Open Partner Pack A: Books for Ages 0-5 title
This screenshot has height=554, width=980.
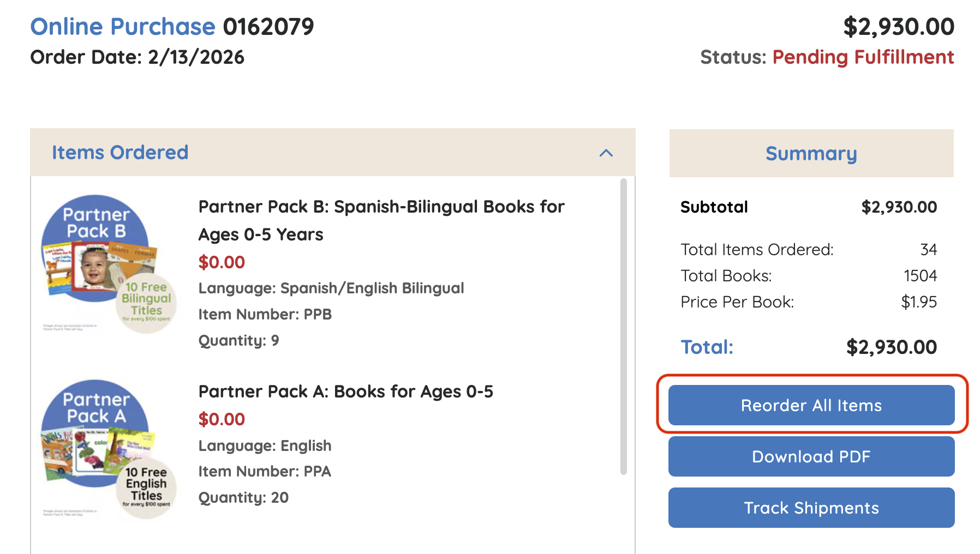click(x=345, y=391)
